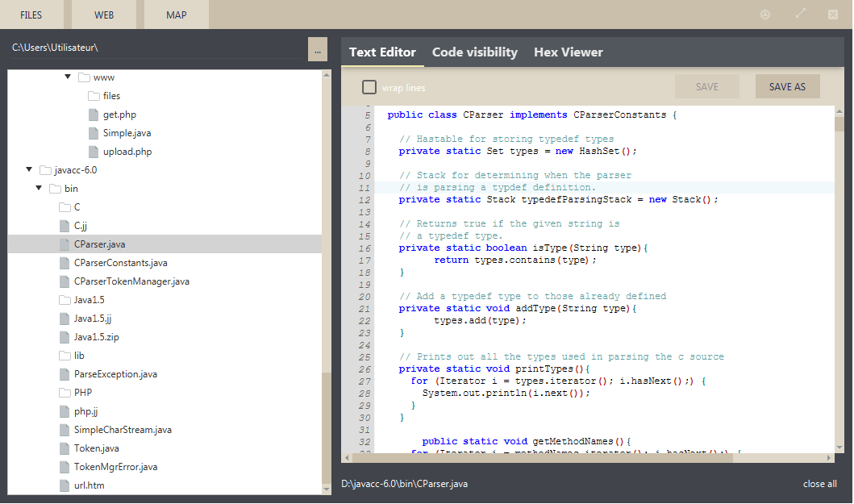
Task: Click the file icon next to Java1.5.zip
Action: tap(65, 337)
